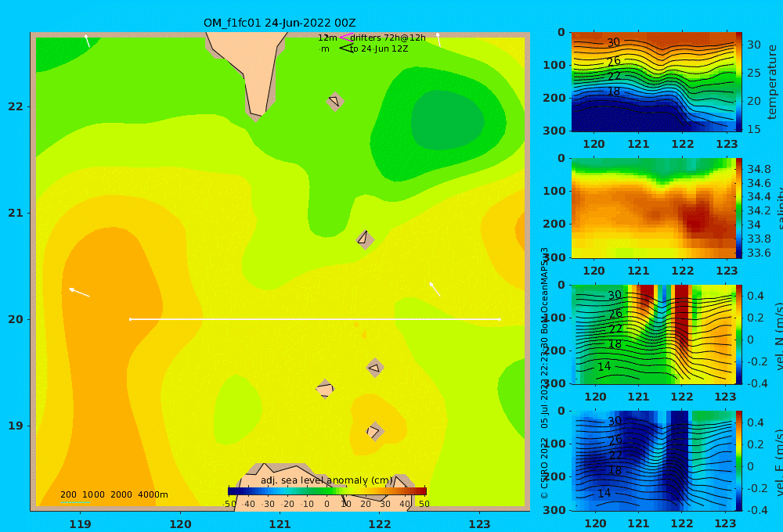
Task: Select the 'to 24 Jun 12Z' legend text
Action: [x=378, y=49]
